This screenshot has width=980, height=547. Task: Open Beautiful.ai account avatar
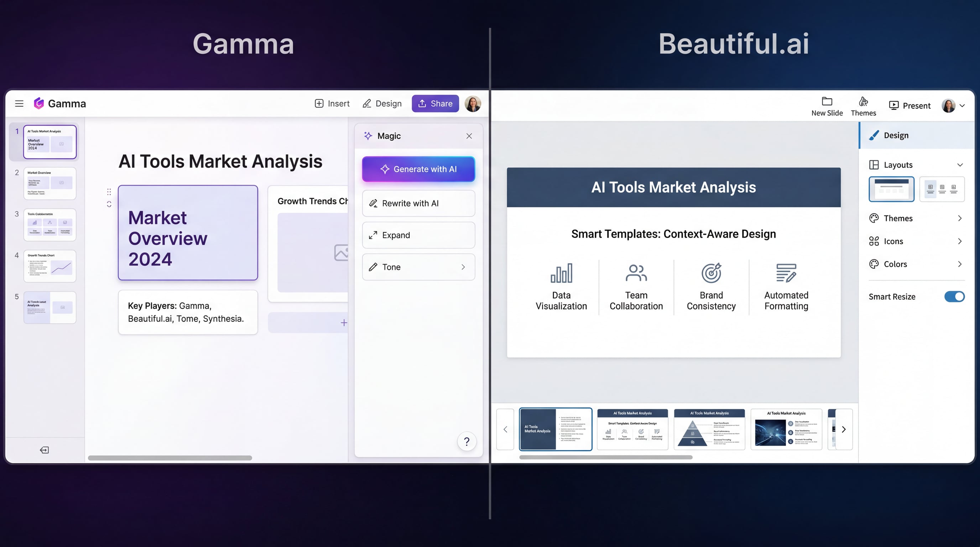click(x=948, y=105)
